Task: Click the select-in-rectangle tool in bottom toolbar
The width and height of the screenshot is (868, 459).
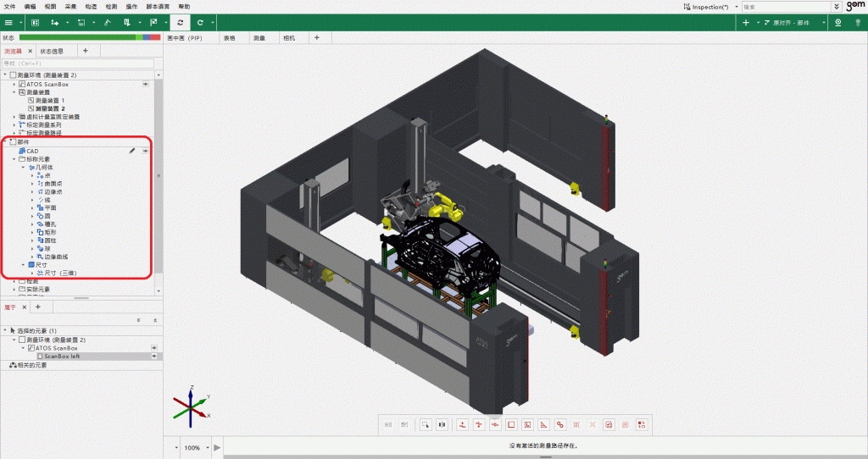Action: (x=426, y=424)
